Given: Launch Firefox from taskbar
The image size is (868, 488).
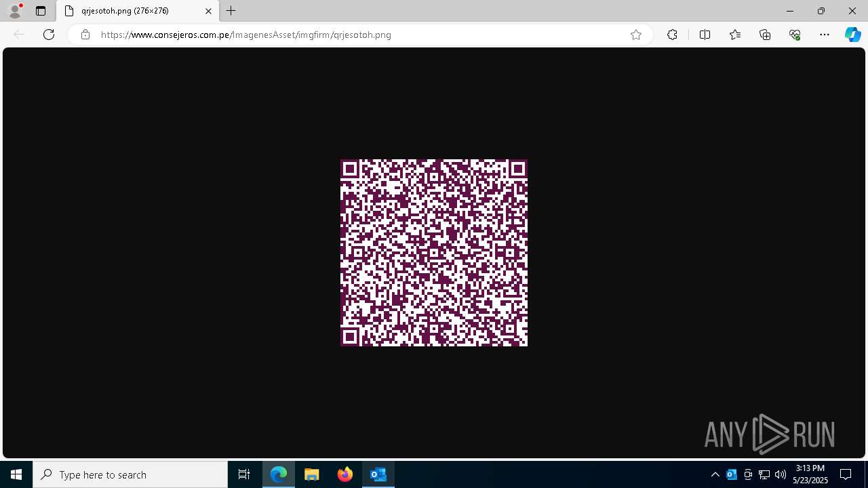Looking at the screenshot, I should pos(345,474).
